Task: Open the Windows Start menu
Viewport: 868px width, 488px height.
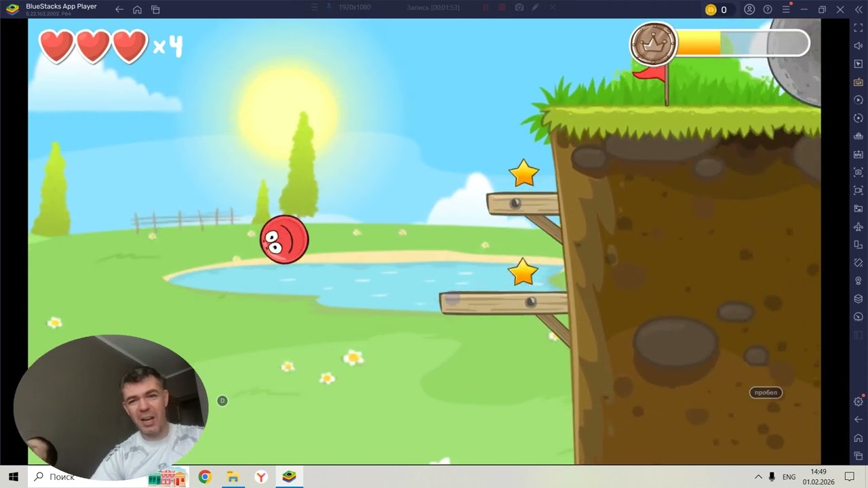Action: tap(13, 476)
